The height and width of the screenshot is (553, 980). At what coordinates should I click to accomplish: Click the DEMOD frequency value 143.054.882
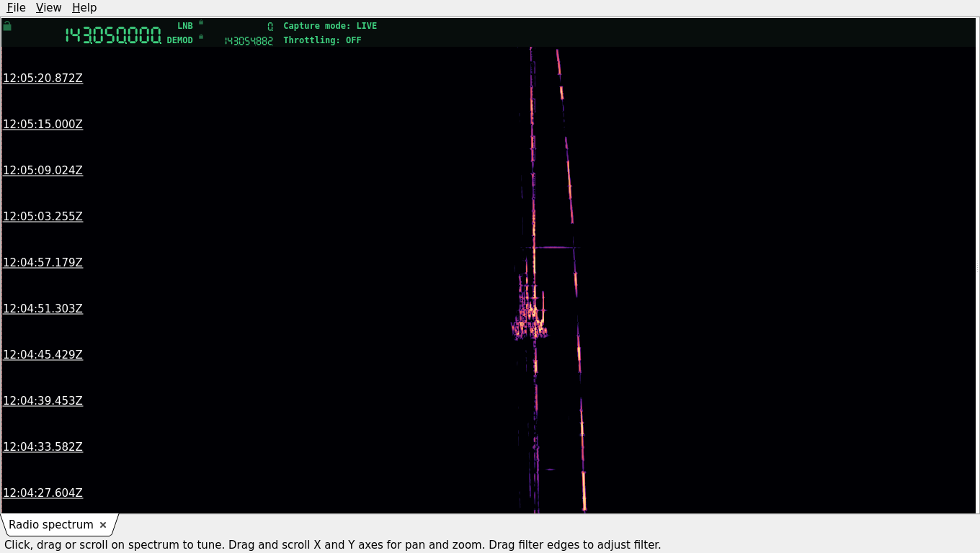point(249,41)
